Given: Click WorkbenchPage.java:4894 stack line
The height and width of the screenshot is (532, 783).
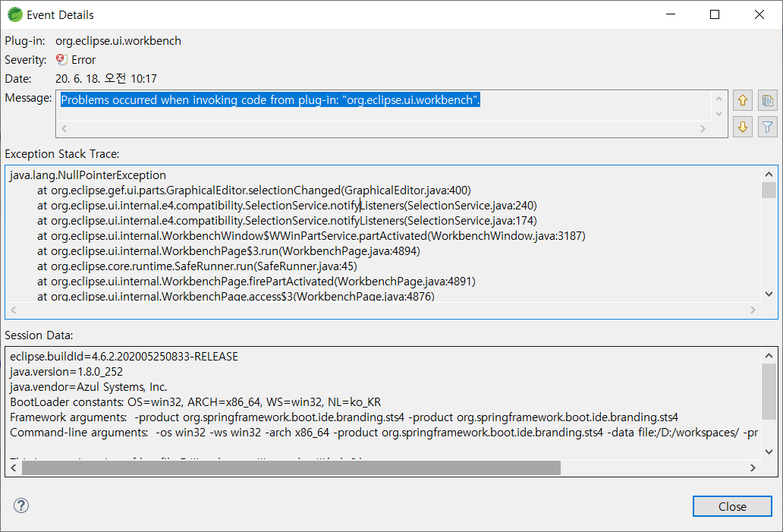Looking at the screenshot, I should tap(228, 250).
